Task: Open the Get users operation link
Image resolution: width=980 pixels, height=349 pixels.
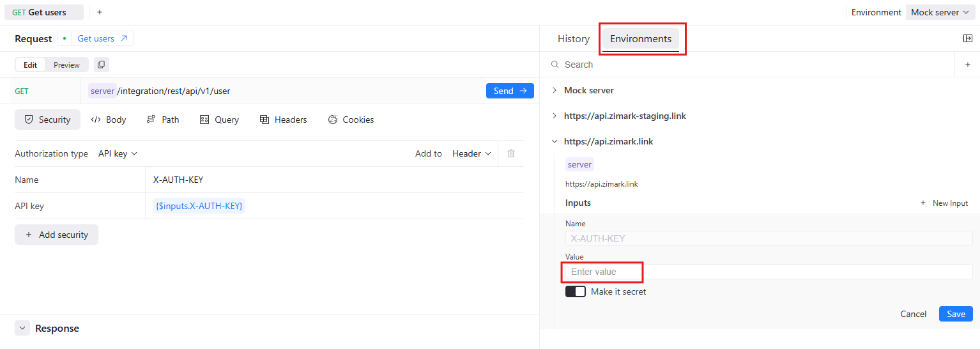Action: point(102,38)
